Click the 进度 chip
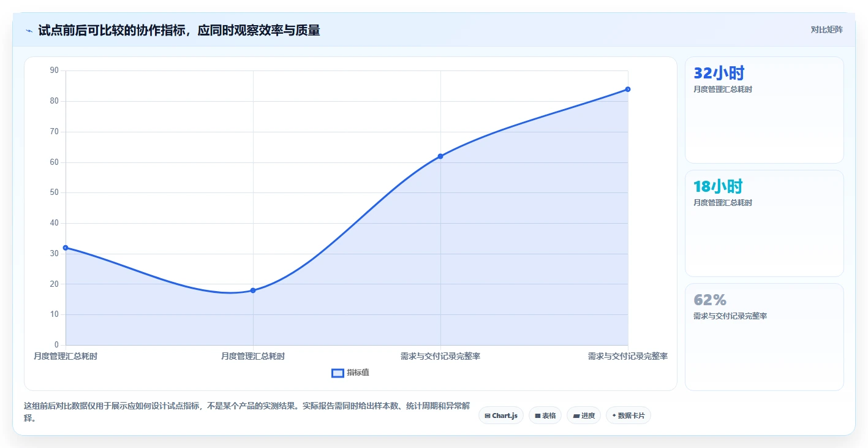 (x=584, y=416)
